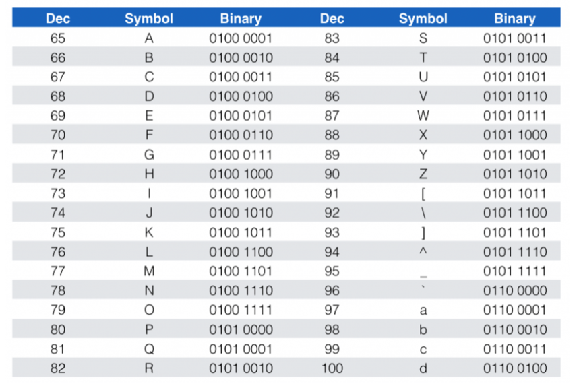
Task: Select binary value 0101 0101
Action: tap(515, 77)
